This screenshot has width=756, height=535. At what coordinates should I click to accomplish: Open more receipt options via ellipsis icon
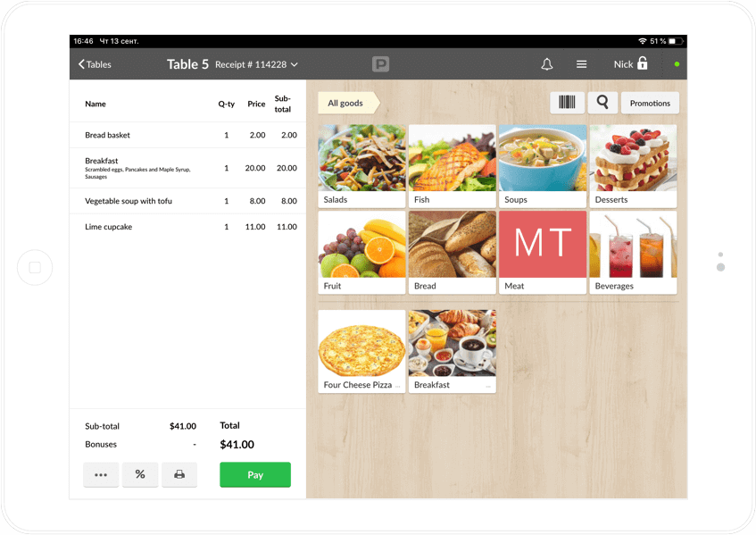coord(101,474)
